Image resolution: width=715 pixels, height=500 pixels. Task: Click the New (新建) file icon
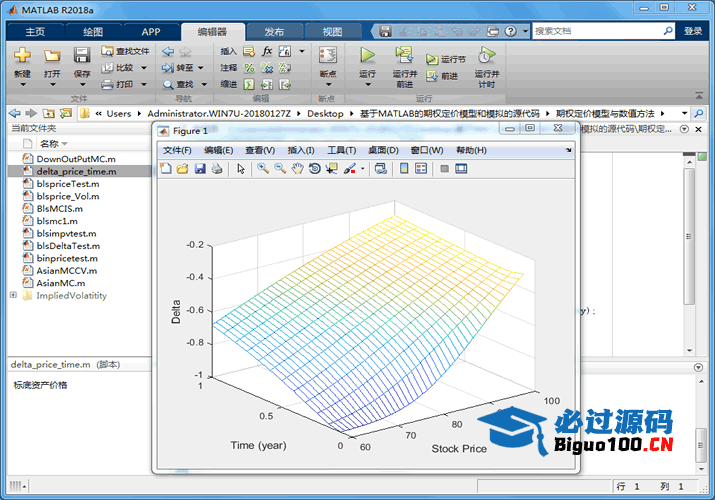pyautogui.click(x=22, y=55)
